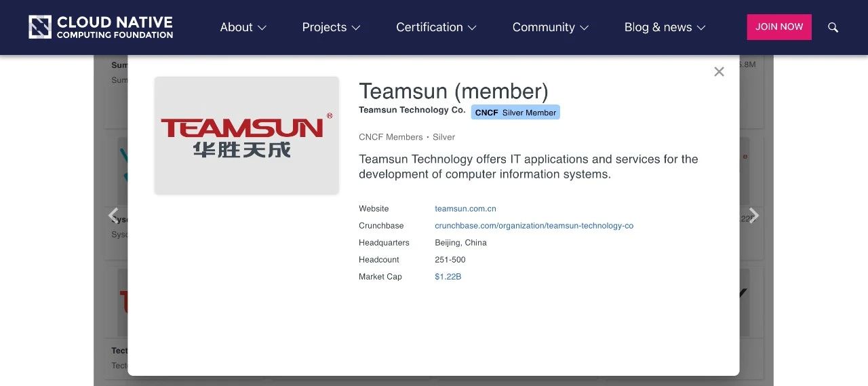The width and height of the screenshot is (868, 386).
Task: Expand the Projects dropdown
Action: click(x=331, y=27)
